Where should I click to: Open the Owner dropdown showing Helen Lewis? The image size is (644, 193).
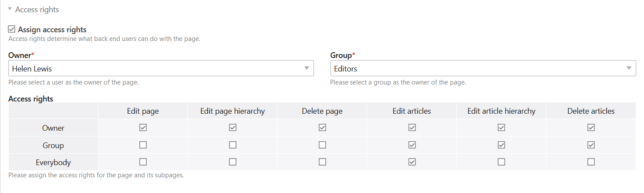point(161,68)
